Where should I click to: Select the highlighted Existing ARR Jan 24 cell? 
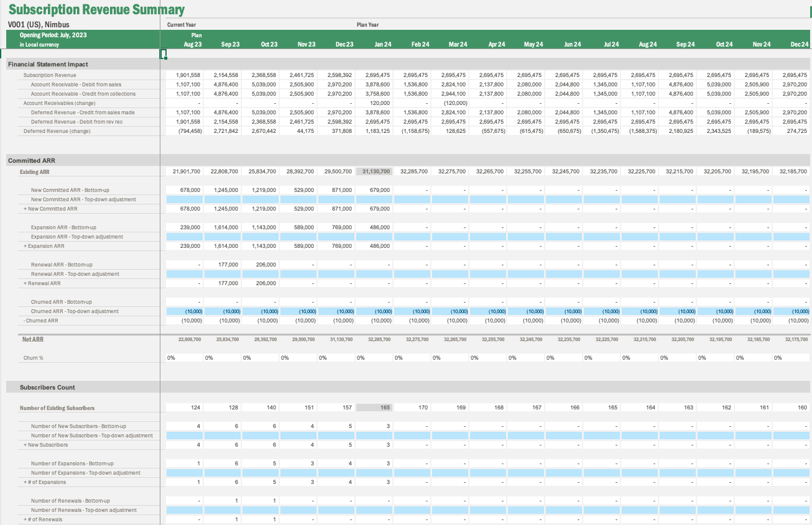tap(373, 171)
